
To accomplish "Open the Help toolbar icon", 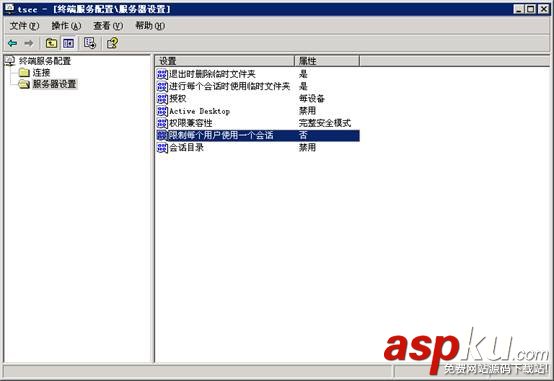I will click(112, 43).
